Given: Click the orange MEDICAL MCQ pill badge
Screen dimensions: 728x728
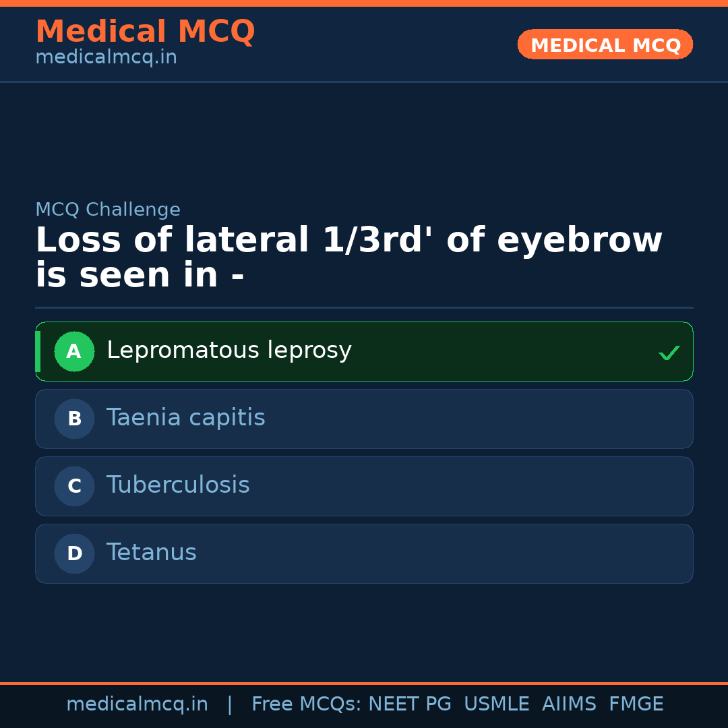Looking at the screenshot, I should 605,44.
